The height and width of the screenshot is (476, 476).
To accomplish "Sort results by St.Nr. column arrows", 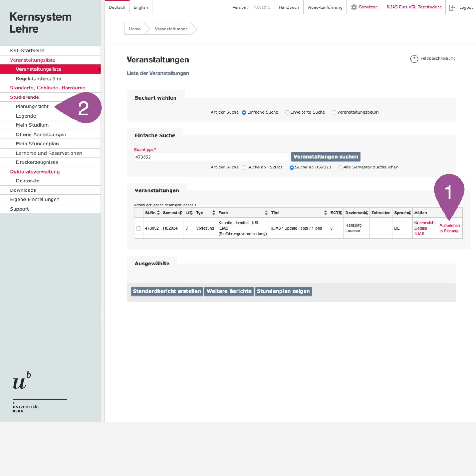I will 158,213.
